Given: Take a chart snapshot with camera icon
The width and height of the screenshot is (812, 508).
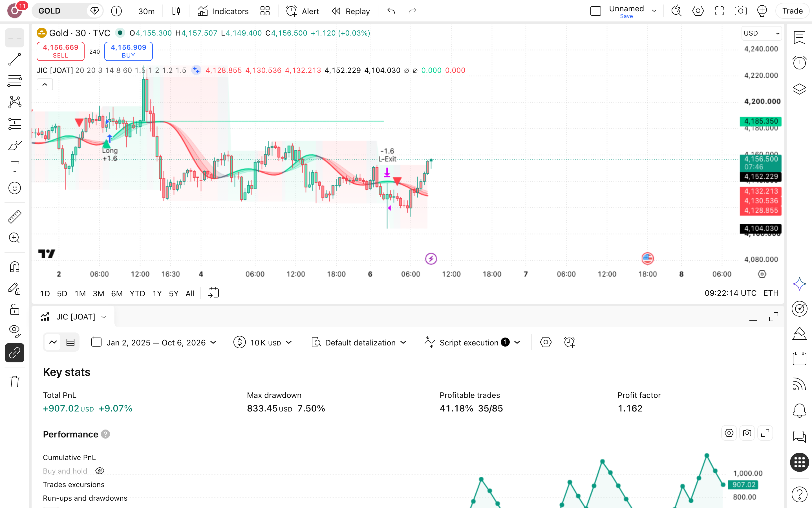Looking at the screenshot, I should pyautogui.click(x=741, y=11).
